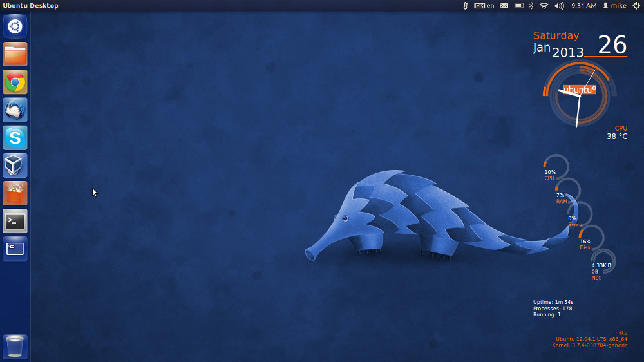Screen dimensions: 644x362
Task: Show the battery status indicator menu
Action: tap(519, 6)
